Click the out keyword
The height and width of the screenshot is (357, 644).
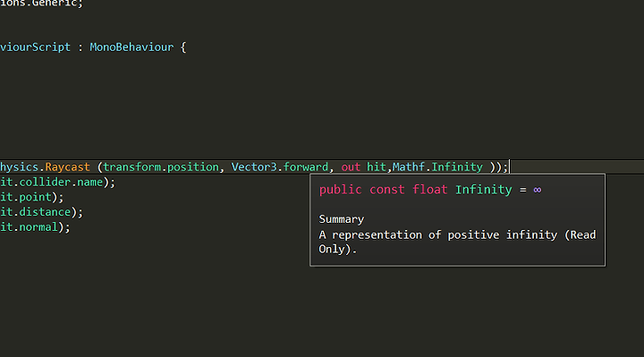(351, 167)
